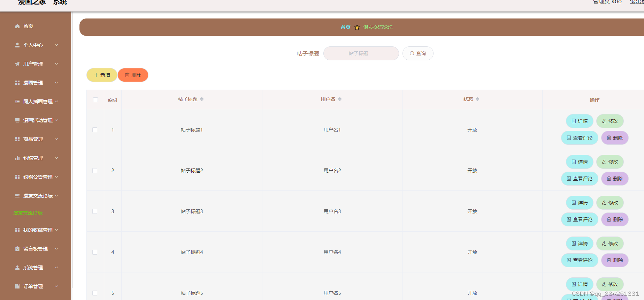Click the 帖子标题5 table cell

click(x=192, y=293)
